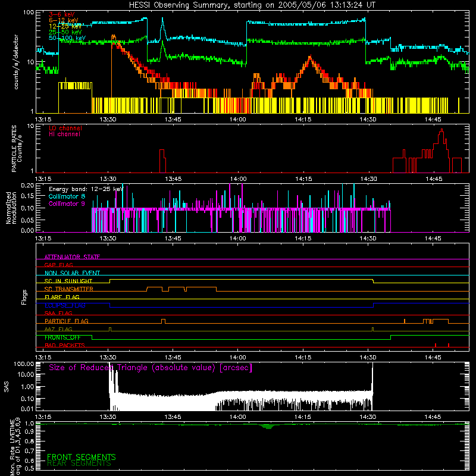Select the green 25-50 keV legend entry
The height and width of the screenshot is (476, 476).
click(x=65, y=32)
